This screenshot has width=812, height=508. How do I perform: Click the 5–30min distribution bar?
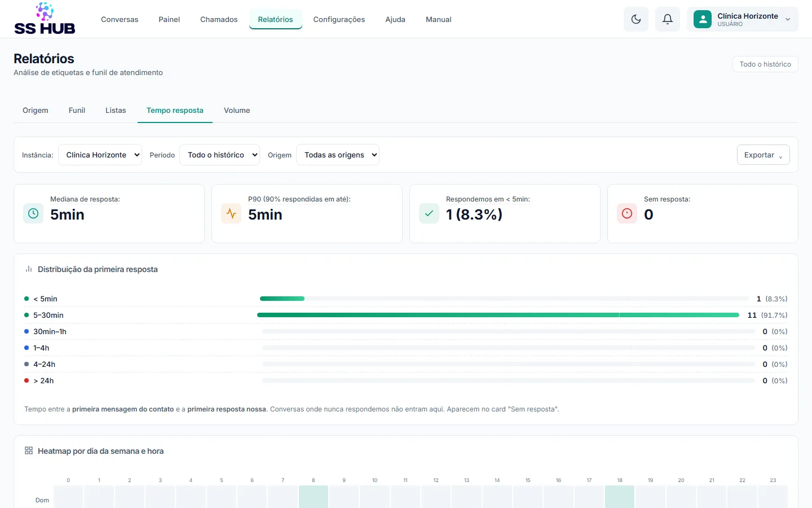tap(498, 315)
